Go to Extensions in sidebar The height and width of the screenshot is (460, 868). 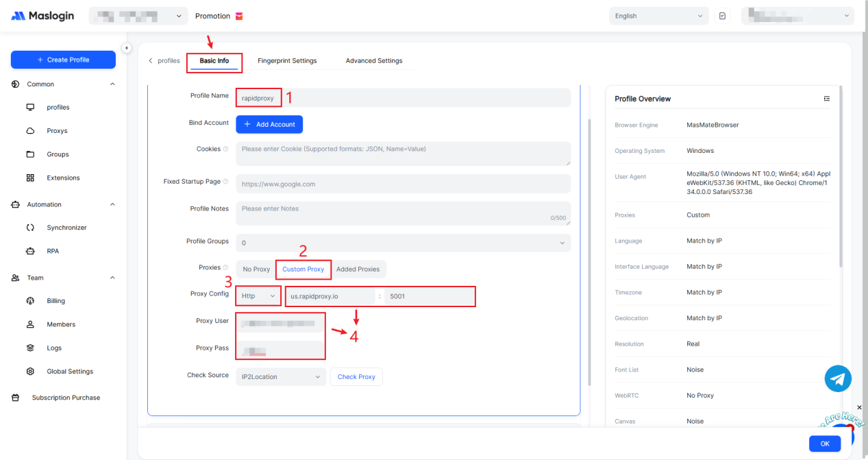[63, 178]
